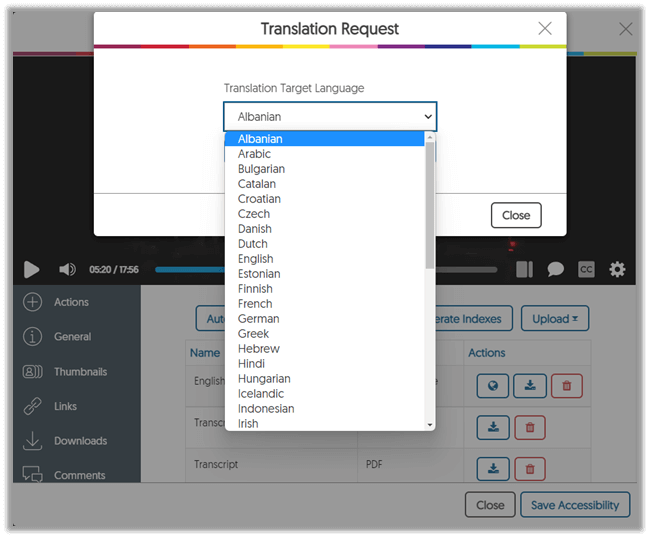Download the PDF Transcript
Viewport: 650px width, 538px height.
click(x=493, y=468)
